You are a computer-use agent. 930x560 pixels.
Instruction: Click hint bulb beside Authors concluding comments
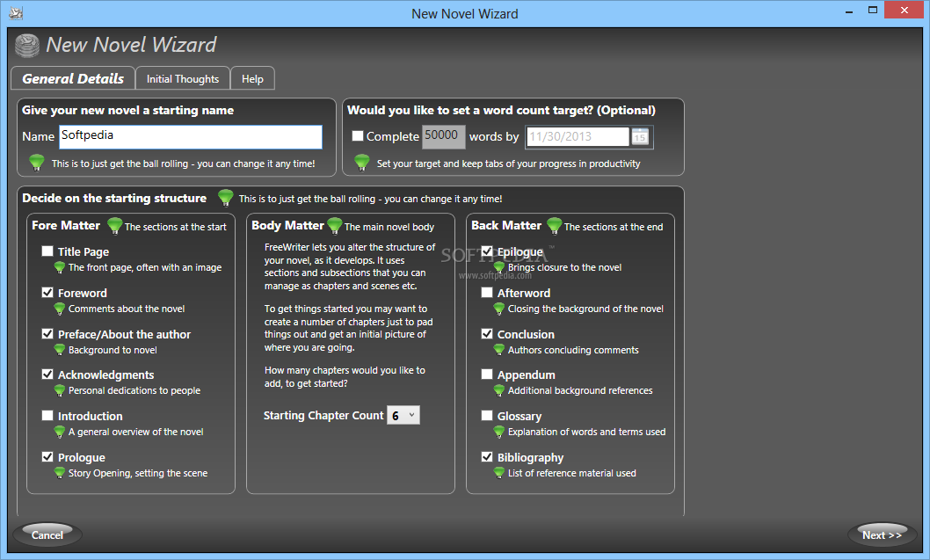[498, 350]
